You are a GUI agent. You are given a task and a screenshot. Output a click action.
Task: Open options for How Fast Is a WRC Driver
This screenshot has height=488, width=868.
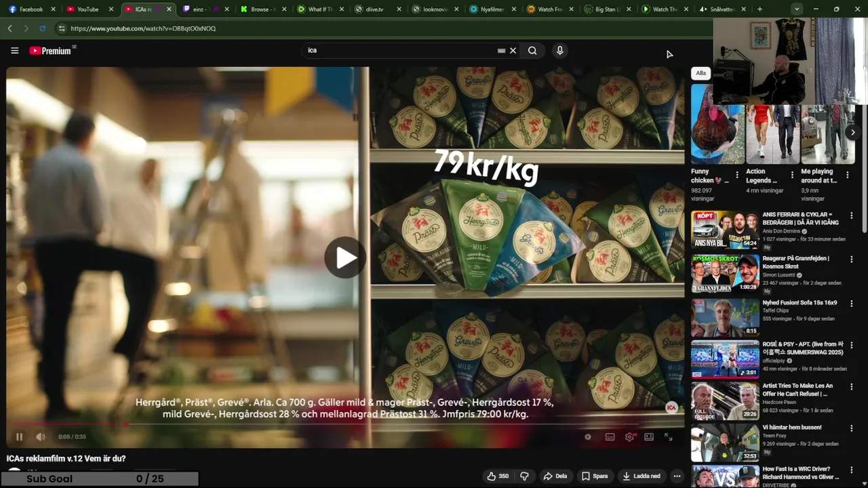point(852,470)
